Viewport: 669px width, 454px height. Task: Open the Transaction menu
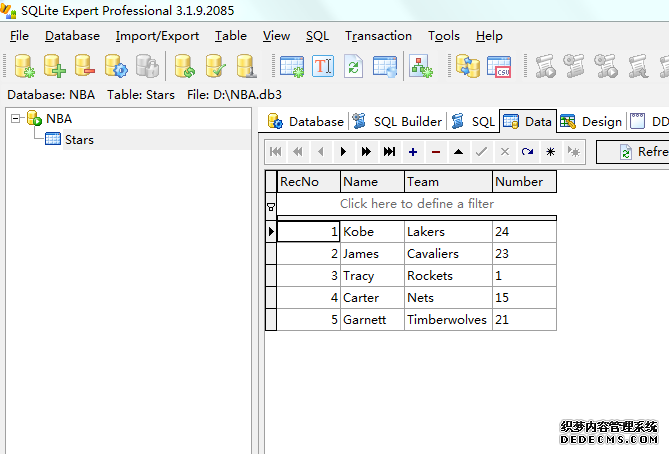[378, 36]
